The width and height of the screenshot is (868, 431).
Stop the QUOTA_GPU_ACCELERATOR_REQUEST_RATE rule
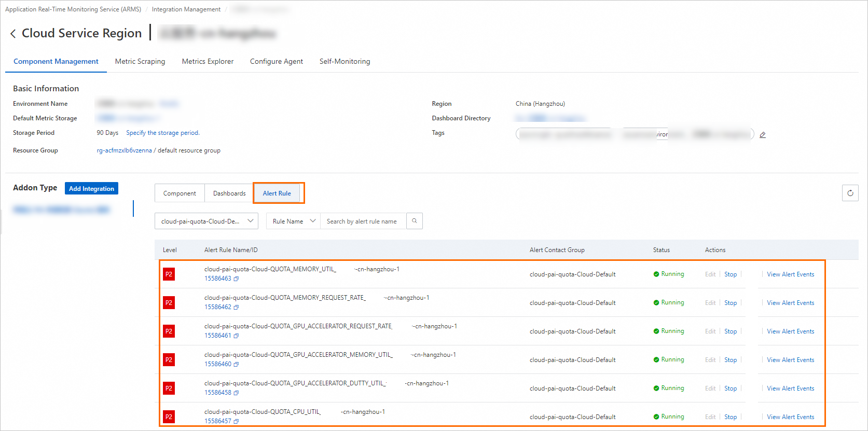coord(731,331)
